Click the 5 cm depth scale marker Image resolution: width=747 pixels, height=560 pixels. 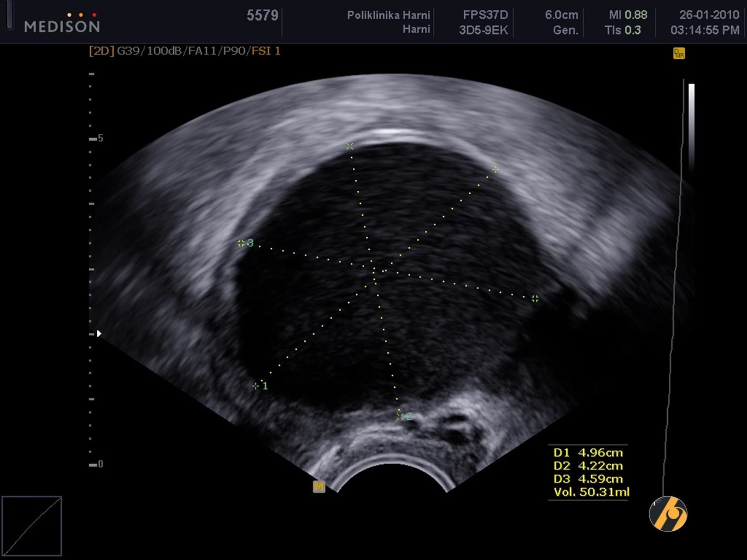[x=96, y=139]
